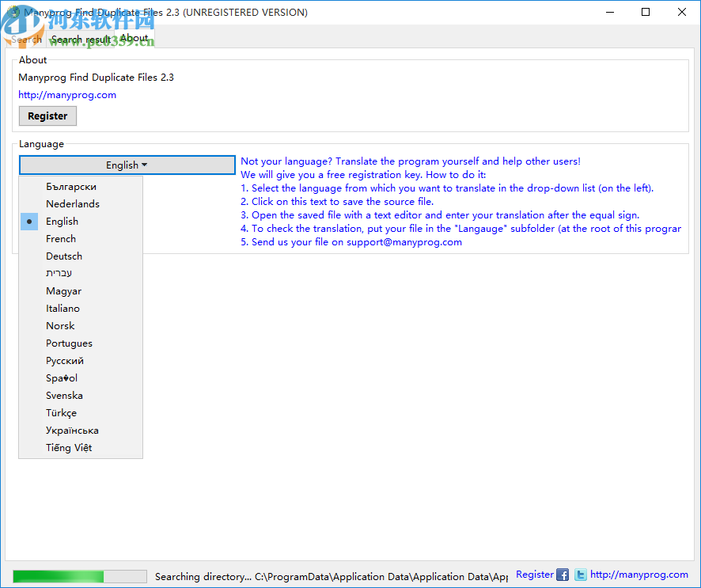701x588 pixels.
Task: Click the Register link in status bar
Action: [x=535, y=575]
